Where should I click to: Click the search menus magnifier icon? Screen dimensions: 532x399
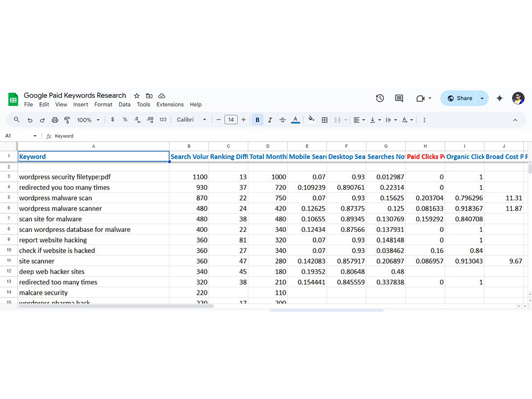(x=16, y=120)
